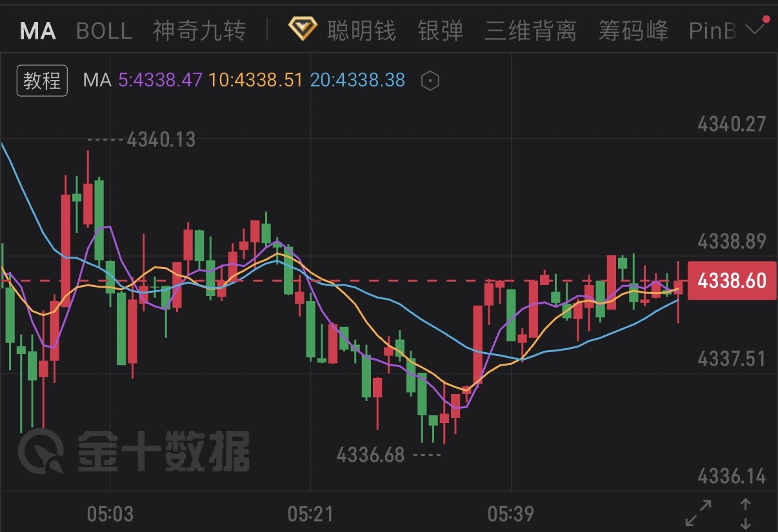Click MA 10 value 4338.51 label
The width and height of the screenshot is (778, 532).
pyautogui.click(x=256, y=81)
